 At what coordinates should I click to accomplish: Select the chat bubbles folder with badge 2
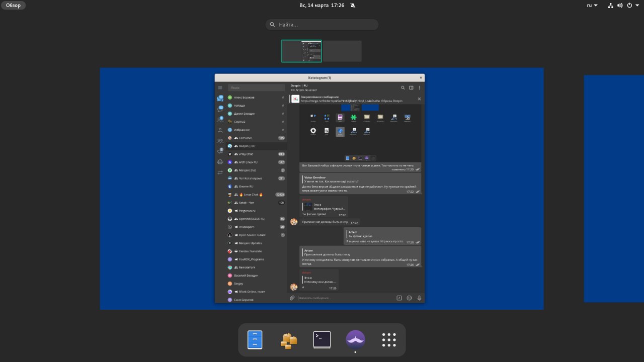coord(220,151)
